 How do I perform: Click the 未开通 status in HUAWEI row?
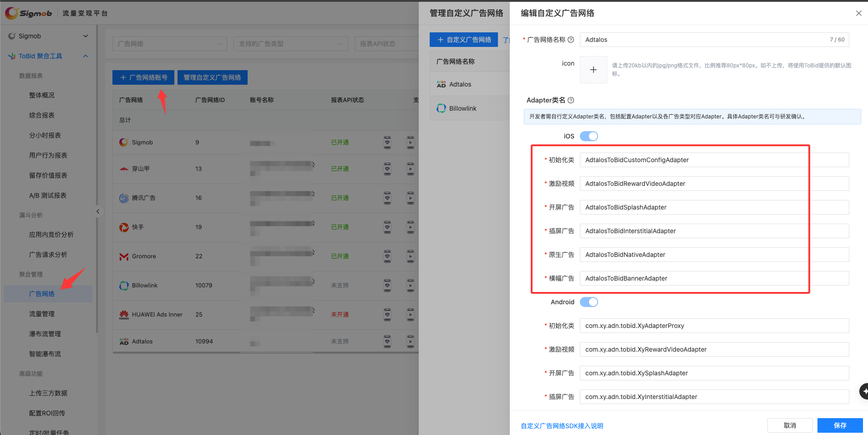[x=340, y=315]
